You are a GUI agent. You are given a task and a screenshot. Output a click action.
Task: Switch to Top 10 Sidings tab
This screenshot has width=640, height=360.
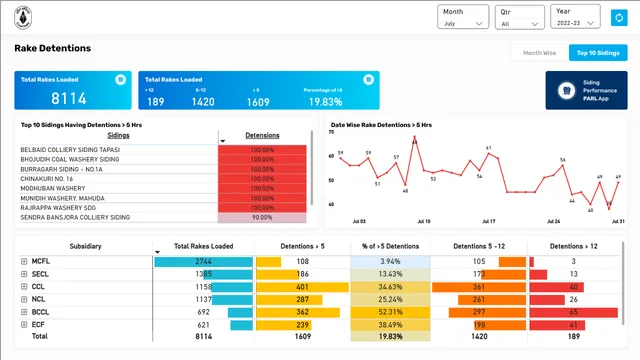pyautogui.click(x=598, y=53)
